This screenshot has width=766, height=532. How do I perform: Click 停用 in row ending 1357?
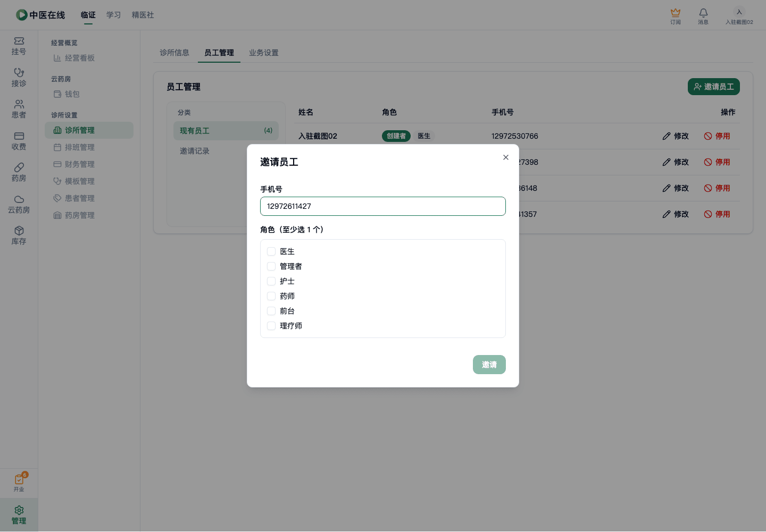tap(717, 214)
